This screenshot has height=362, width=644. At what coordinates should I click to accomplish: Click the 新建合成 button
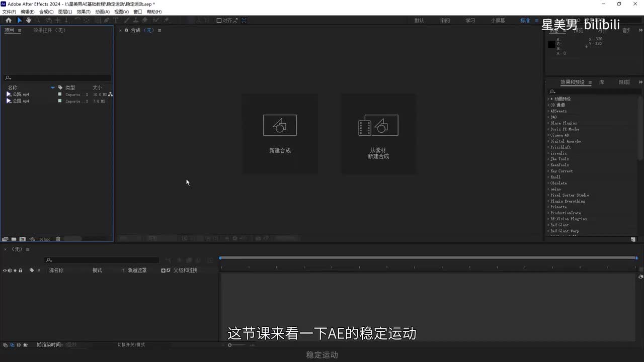[280, 134]
